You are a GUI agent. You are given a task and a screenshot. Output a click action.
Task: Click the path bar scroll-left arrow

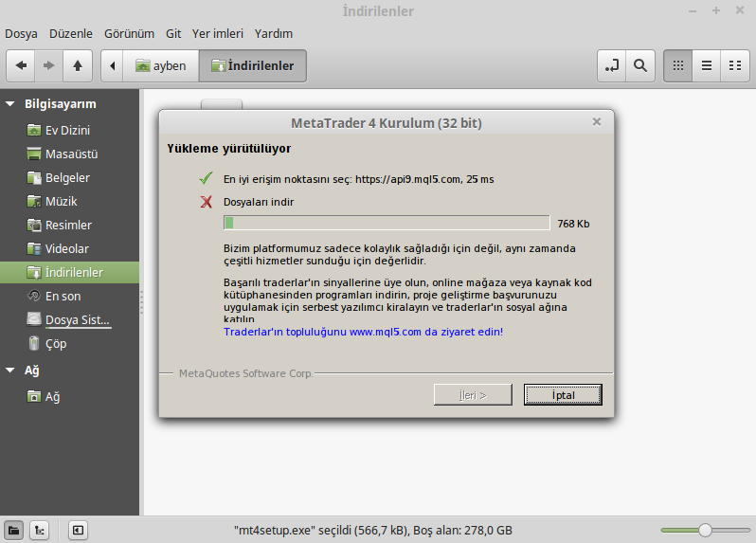point(113,65)
